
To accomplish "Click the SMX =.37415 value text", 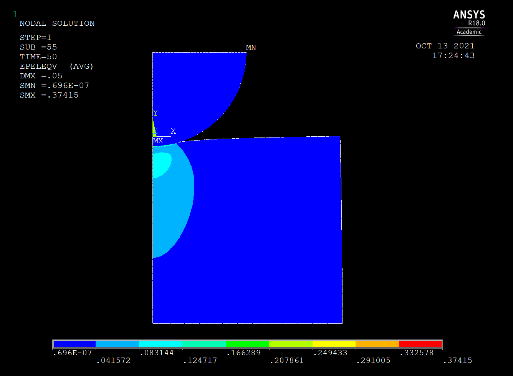I will [x=49, y=95].
